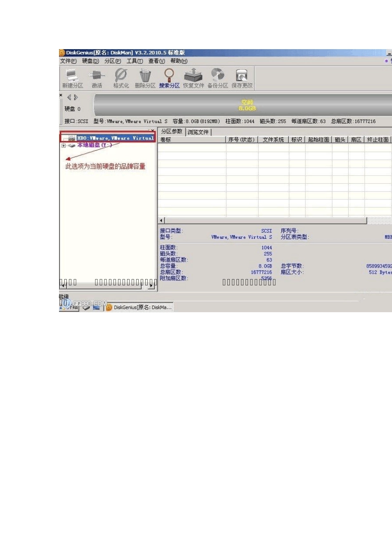Go to previous disk with left arrow

69,97
